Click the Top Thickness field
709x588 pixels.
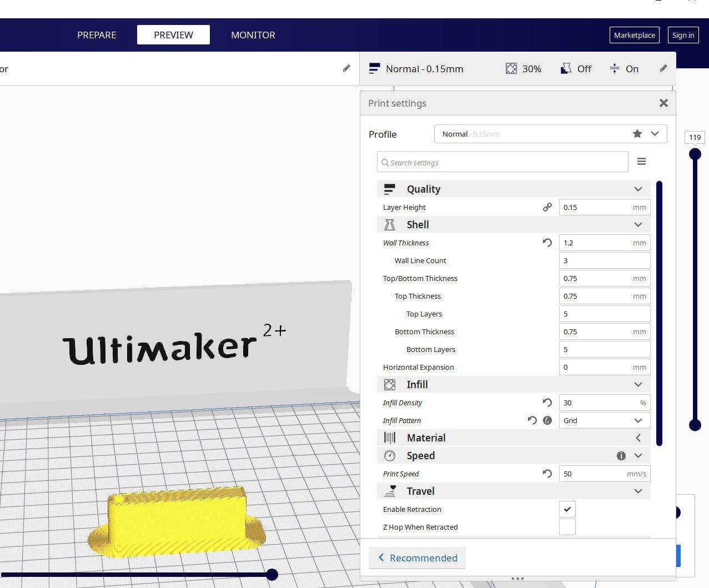[604, 296]
